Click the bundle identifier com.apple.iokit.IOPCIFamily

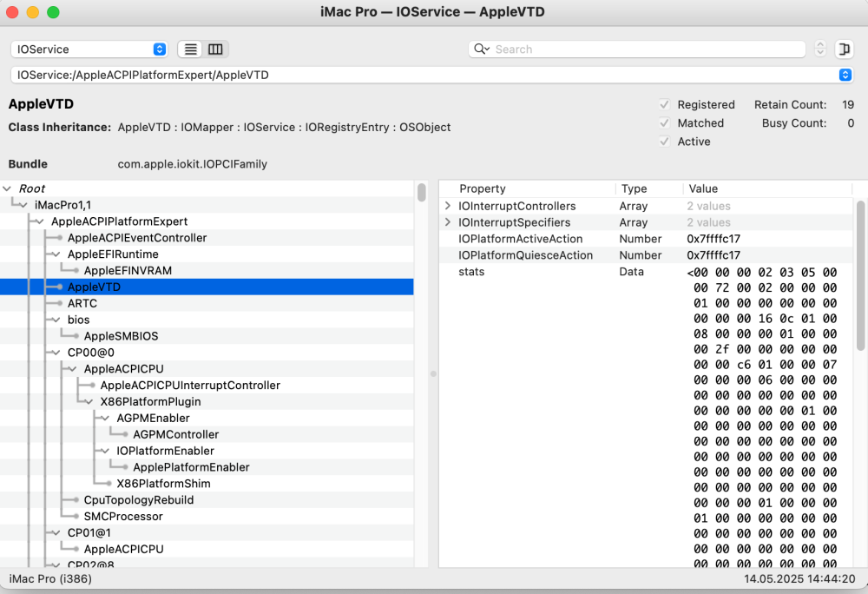[x=192, y=164]
